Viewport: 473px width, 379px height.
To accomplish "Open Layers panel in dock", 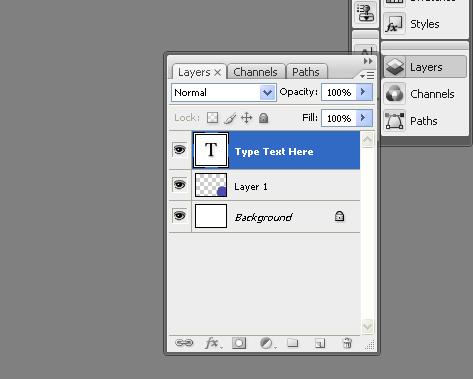I will [425, 67].
